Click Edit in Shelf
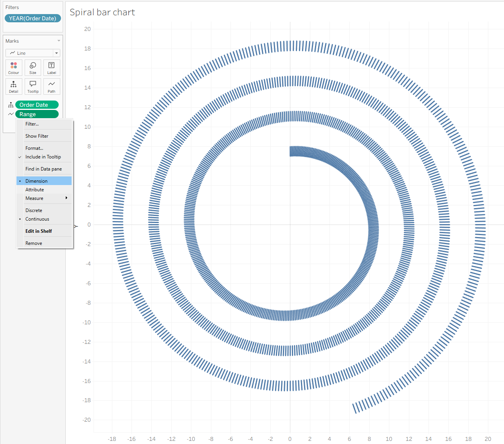The image size is (504, 444). click(38, 231)
